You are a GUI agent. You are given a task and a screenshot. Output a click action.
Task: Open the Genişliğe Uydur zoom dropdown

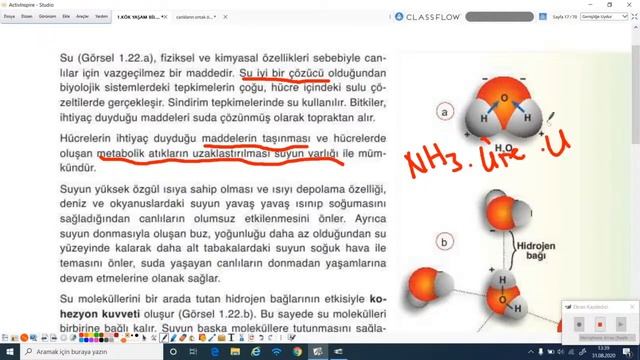click(604, 17)
